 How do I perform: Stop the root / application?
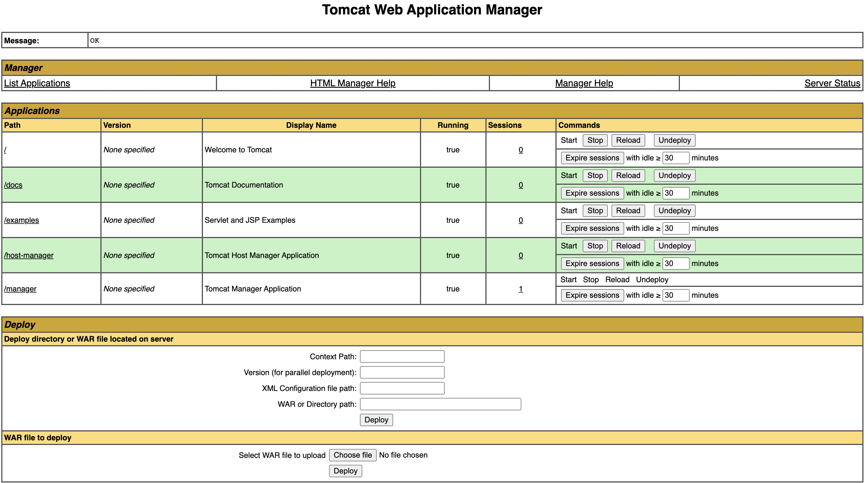[x=595, y=140]
